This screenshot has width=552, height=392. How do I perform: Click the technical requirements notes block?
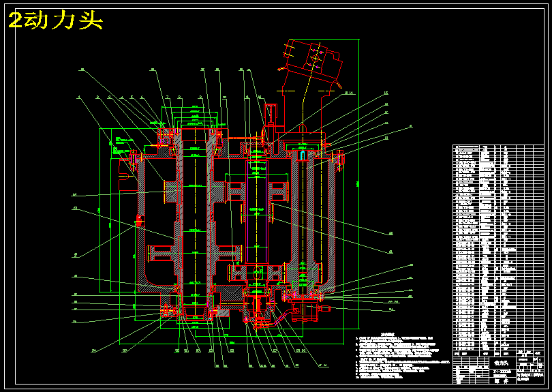[402, 356]
